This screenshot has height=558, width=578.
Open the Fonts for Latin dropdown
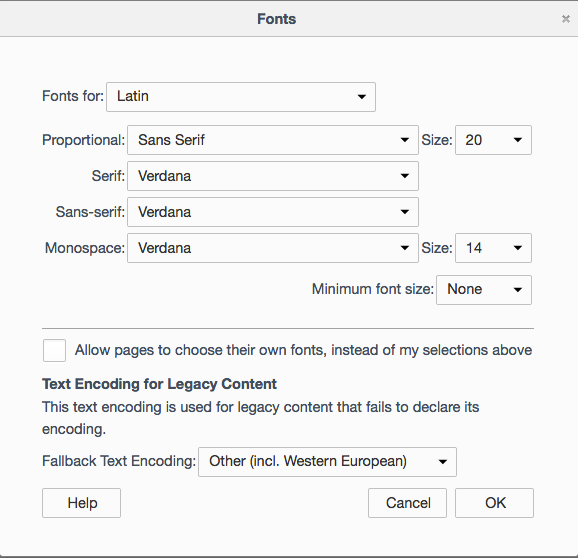click(x=241, y=97)
